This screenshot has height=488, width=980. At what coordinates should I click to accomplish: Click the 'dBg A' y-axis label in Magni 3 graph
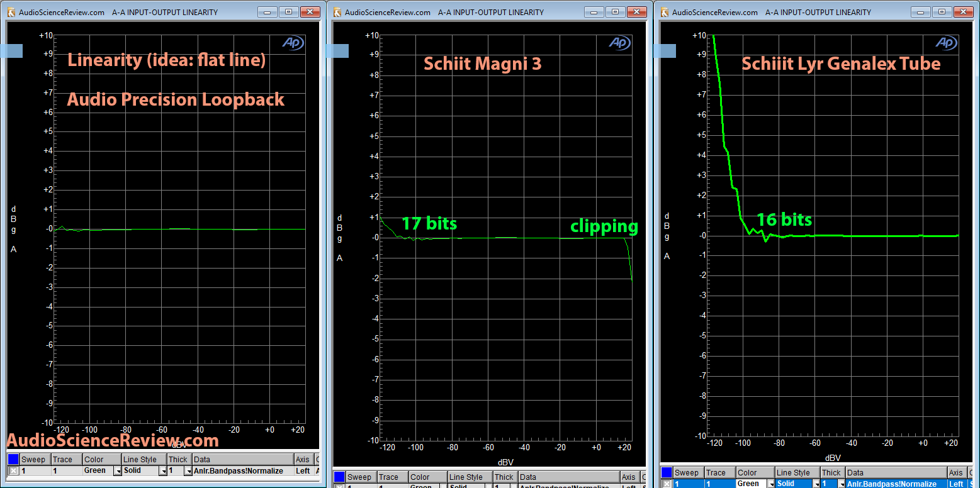[340, 237]
